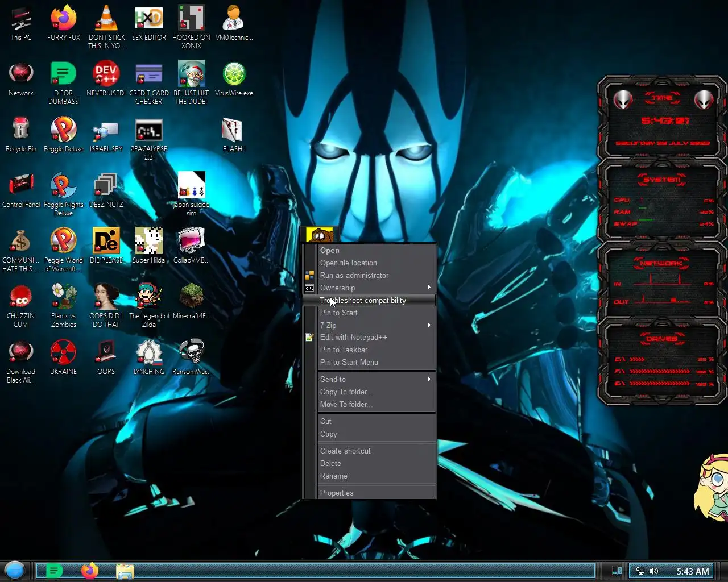Choose Copy To folder...
This screenshot has height=582, width=728.
369,392
